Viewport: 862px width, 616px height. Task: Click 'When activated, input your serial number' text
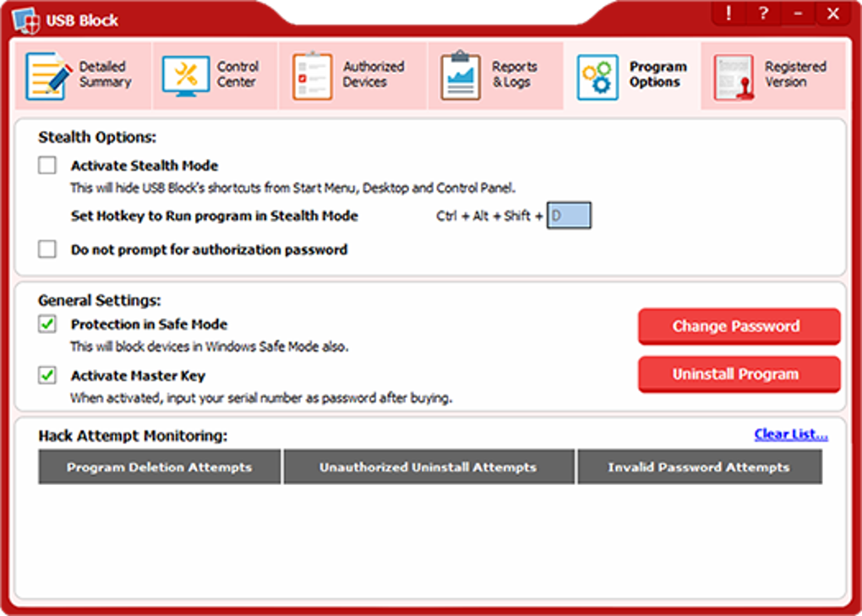pos(261,398)
